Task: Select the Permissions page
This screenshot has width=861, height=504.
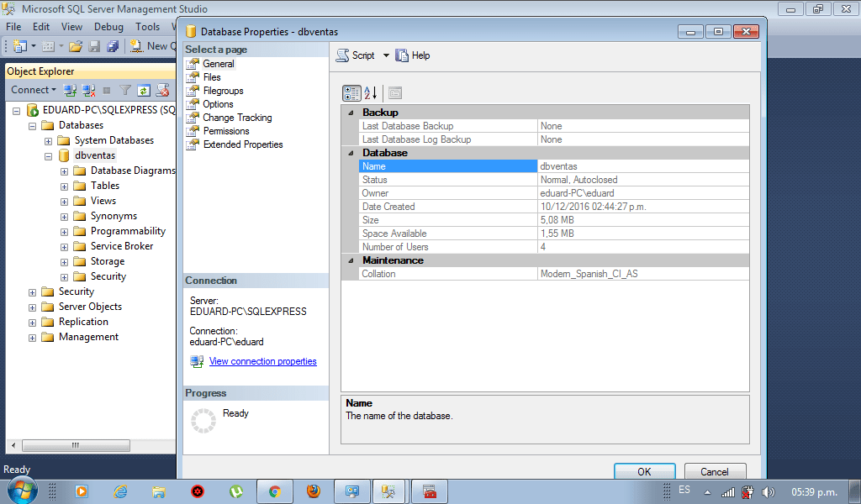Action: (226, 131)
